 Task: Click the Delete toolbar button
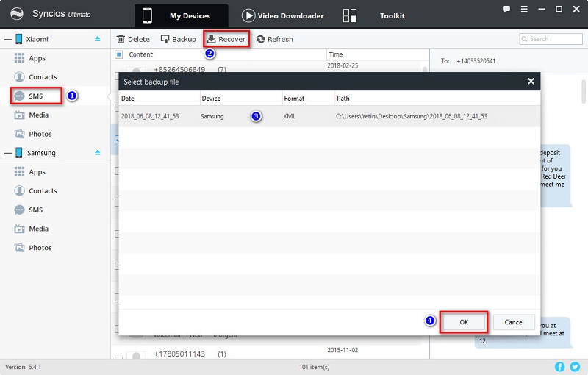coord(133,39)
